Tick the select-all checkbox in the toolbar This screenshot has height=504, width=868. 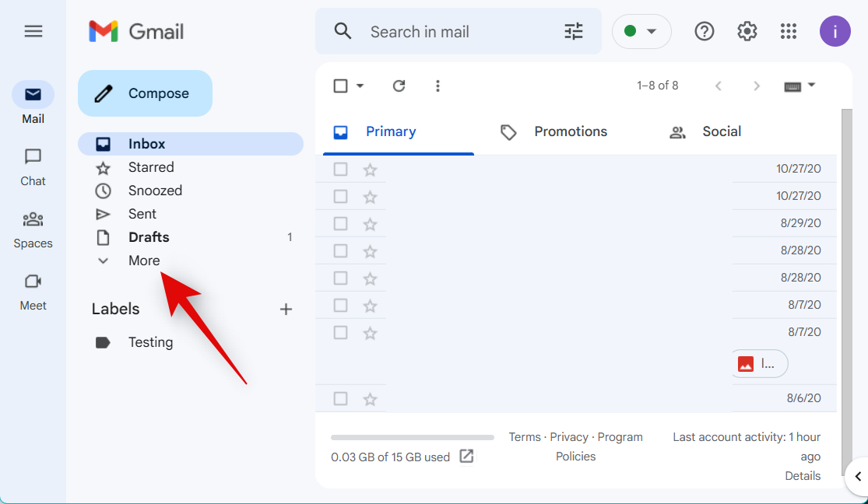click(x=340, y=86)
